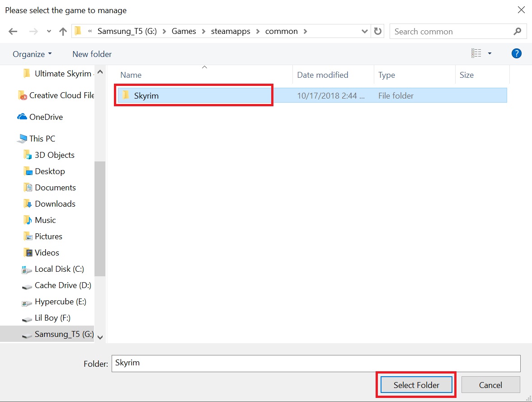Image resolution: width=532 pixels, height=402 pixels.
Task: Open help with the question mark icon
Action: pyautogui.click(x=516, y=53)
